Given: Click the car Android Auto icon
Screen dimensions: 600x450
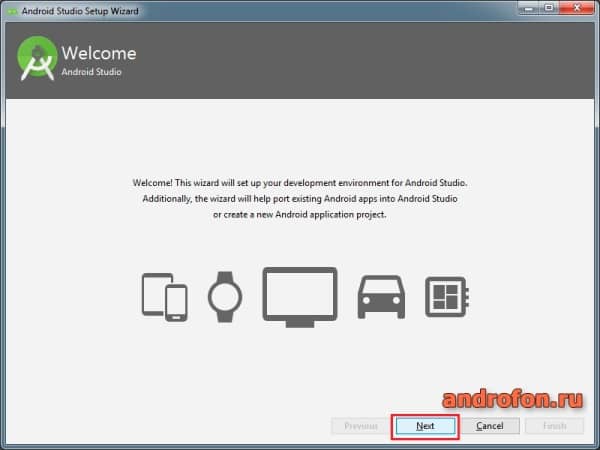Looking at the screenshot, I should 381,297.
